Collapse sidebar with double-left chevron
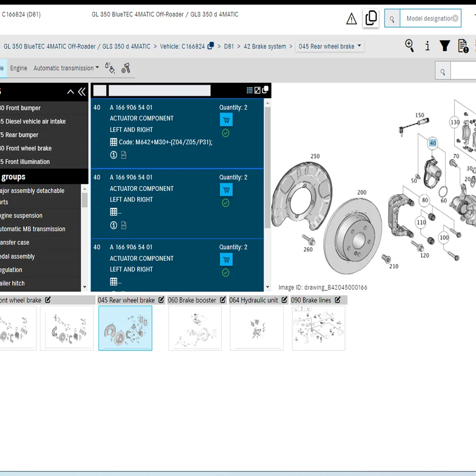 (x=82, y=92)
